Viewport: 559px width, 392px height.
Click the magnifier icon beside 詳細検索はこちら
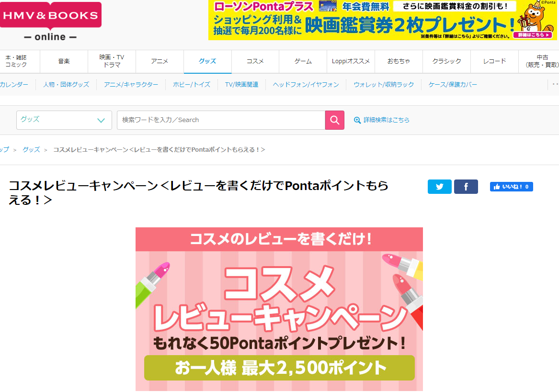coord(357,120)
